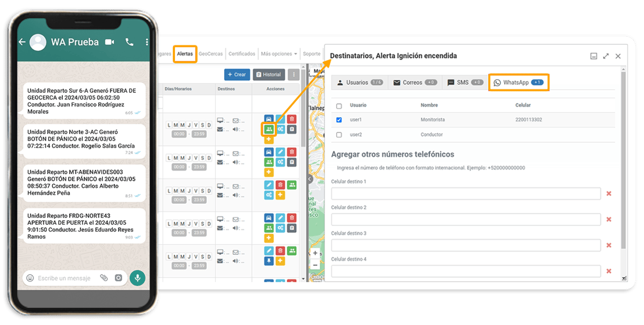Click the Celular destino 4 input field
644x325 pixels.
[x=466, y=271]
